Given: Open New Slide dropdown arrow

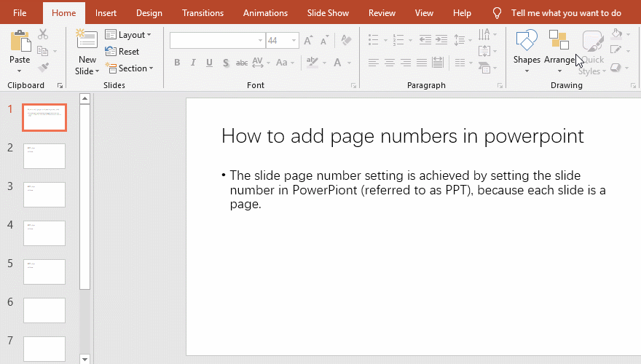Looking at the screenshot, I should [97, 71].
